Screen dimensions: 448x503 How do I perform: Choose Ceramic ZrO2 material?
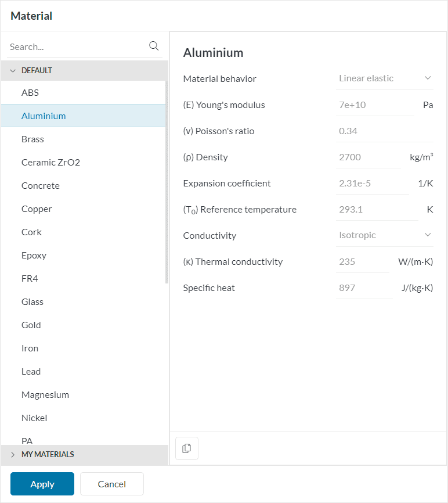tap(50, 163)
